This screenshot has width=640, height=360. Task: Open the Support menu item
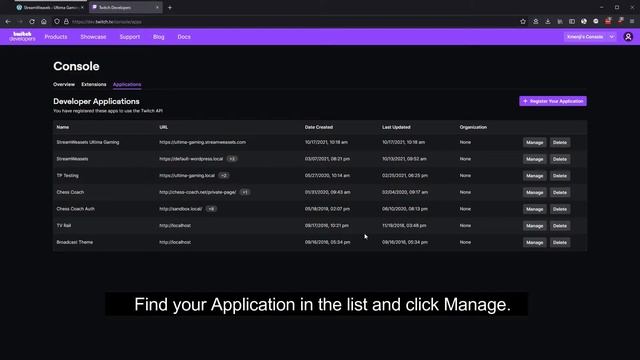pyautogui.click(x=130, y=37)
